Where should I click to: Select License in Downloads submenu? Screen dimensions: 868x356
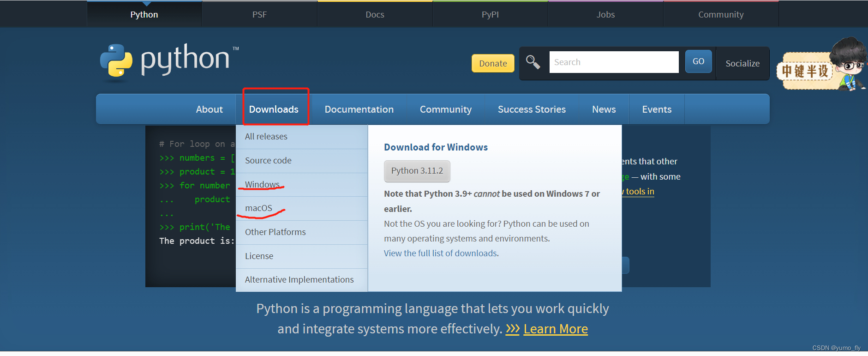[302, 256]
